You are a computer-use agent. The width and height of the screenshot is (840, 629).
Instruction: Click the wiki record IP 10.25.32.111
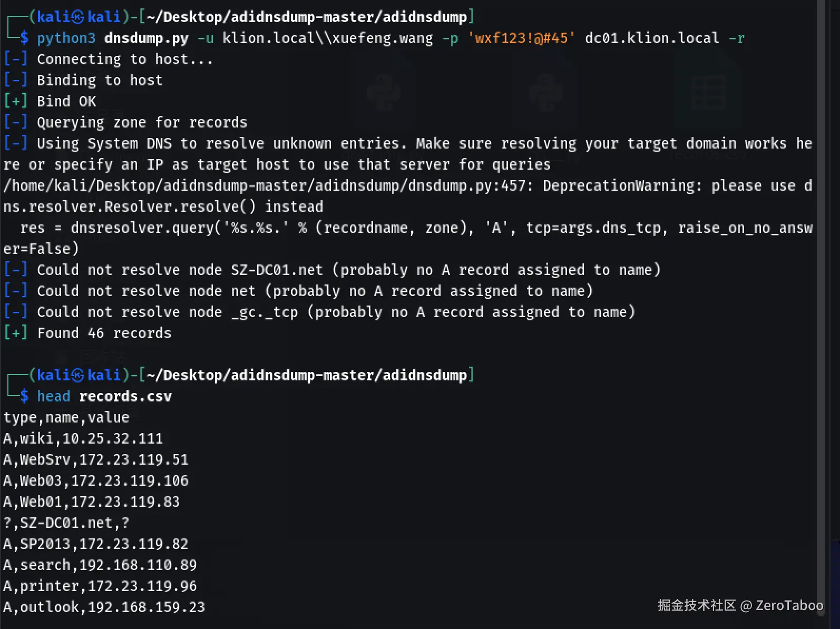pyautogui.click(x=112, y=438)
